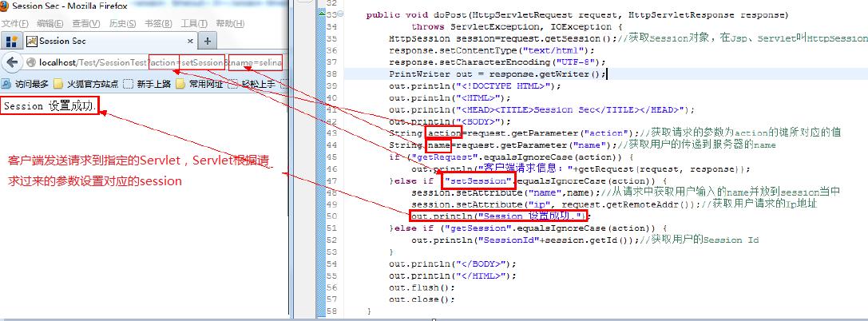Go back with the Firefox back arrow
The height and width of the screenshot is (321, 868).
coord(12,62)
